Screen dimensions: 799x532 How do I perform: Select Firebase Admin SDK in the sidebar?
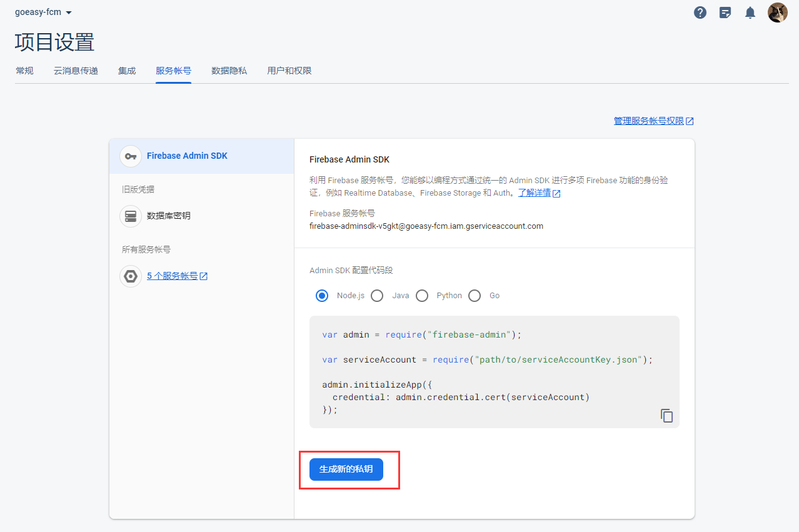point(201,156)
